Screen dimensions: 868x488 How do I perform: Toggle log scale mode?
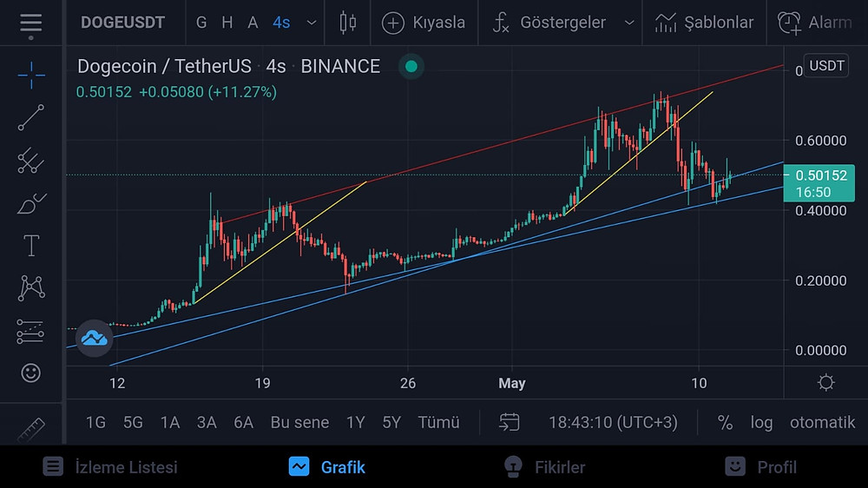tap(762, 423)
